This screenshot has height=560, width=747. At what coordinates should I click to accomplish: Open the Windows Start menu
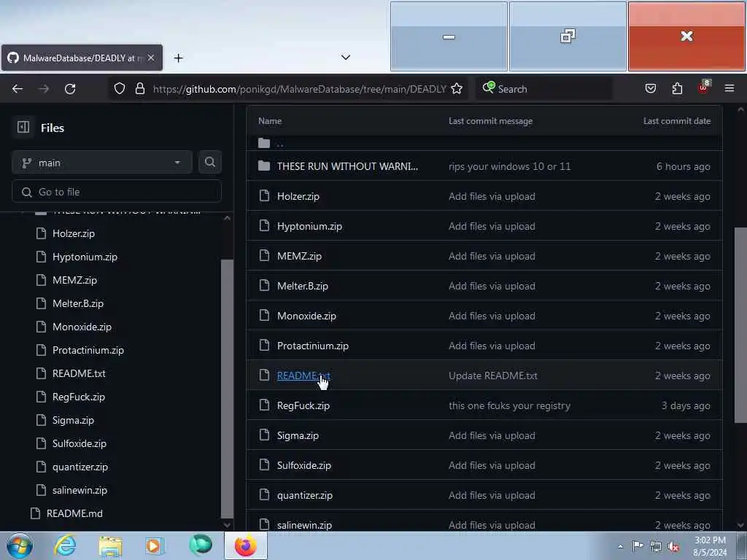point(20,545)
